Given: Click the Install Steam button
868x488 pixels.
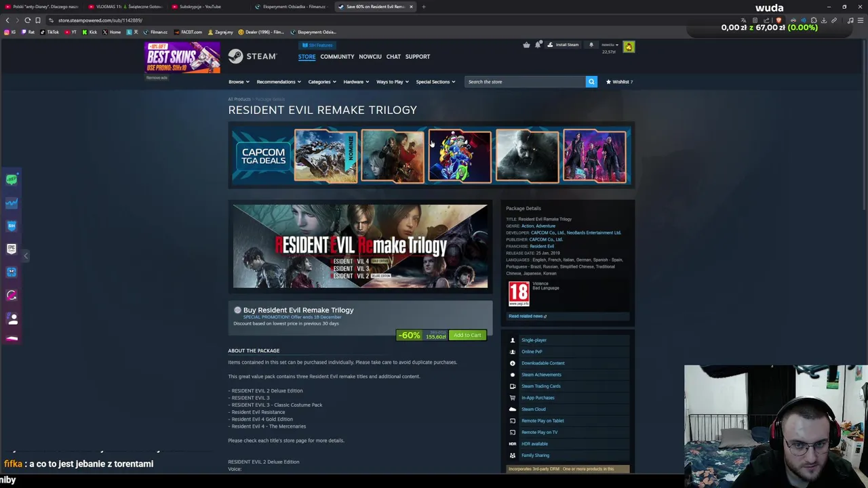Looking at the screenshot, I should click(563, 45).
